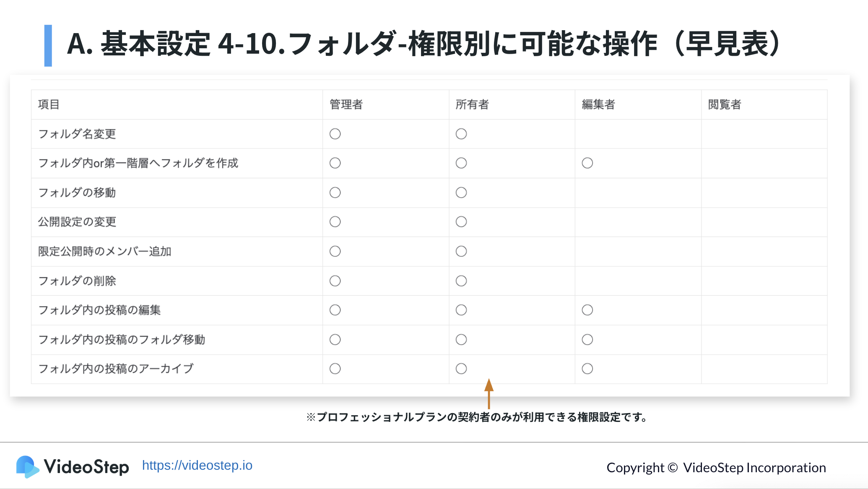Select 所有者 circle for フォルダ名変更 row
This screenshot has height=489, width=868.
click(461, 134)
